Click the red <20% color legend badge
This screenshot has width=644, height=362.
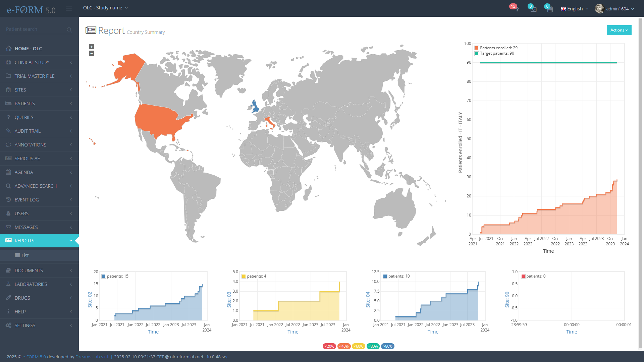tap(329, 346)
